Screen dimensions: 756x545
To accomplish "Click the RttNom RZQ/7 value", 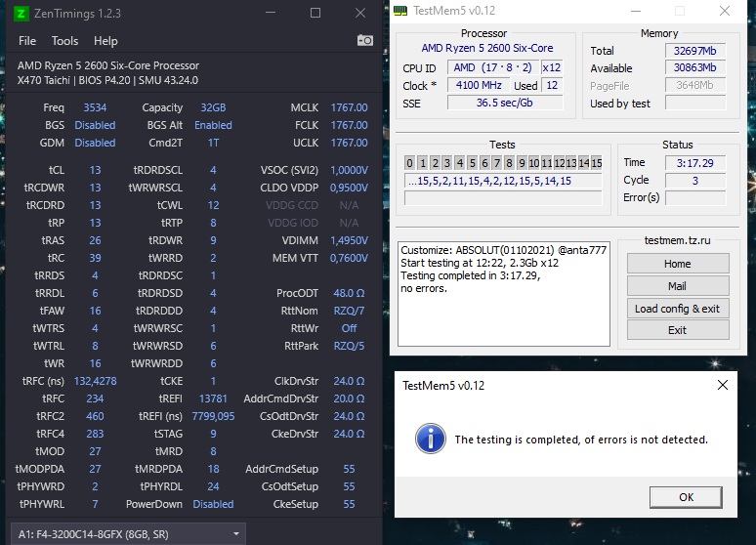I will pos(349,311).
